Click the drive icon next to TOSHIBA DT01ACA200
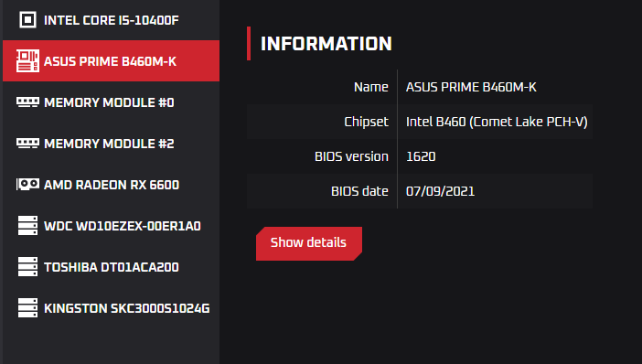The height and width of the screenshot is (364, 642). (27, 266)
